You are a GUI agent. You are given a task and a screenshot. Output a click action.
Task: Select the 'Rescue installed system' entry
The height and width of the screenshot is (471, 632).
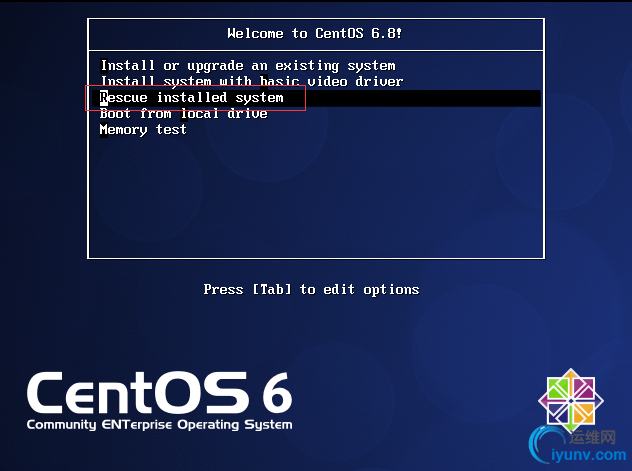pyautogui.click(x=316, y=98)
